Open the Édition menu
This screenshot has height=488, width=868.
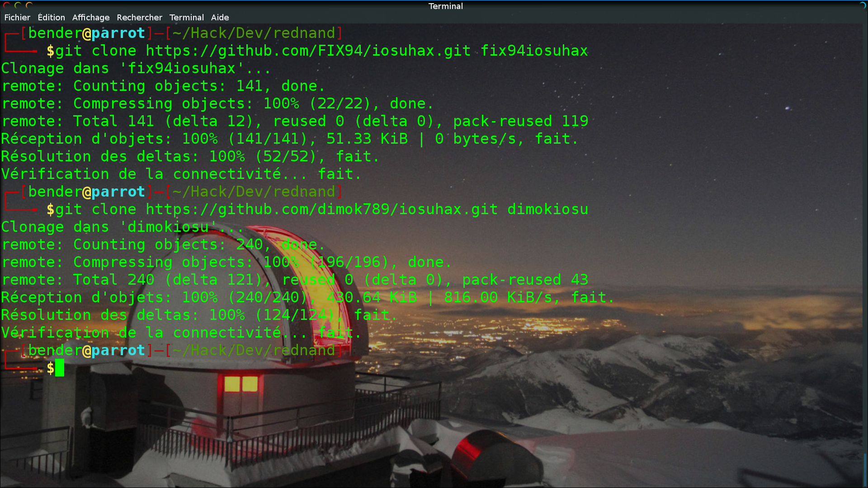51,17
